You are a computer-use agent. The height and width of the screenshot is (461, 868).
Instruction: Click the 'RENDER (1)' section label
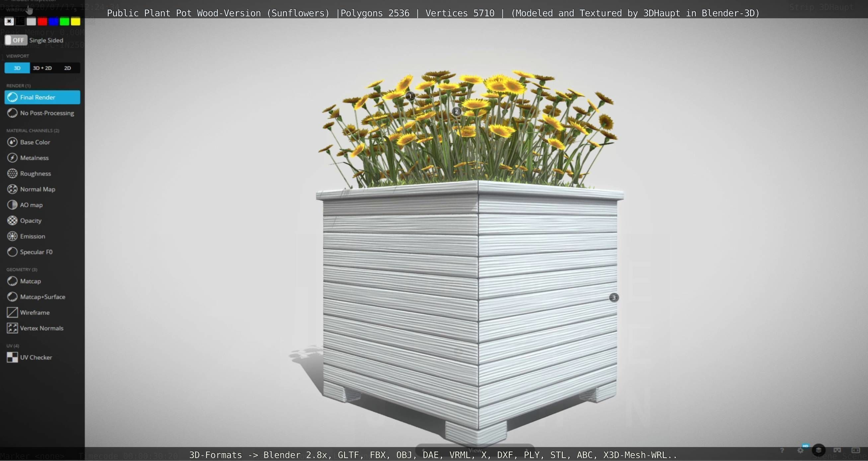pos(19,86)
